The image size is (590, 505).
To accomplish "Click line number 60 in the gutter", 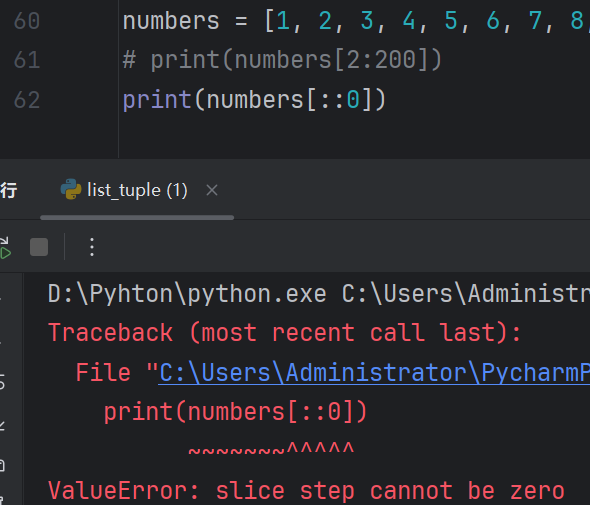I will 27,21.
